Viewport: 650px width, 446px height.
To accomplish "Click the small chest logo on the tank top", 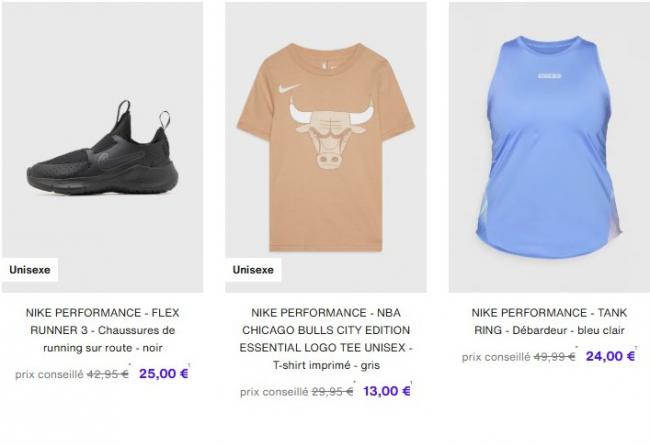I will coord(549,76).
